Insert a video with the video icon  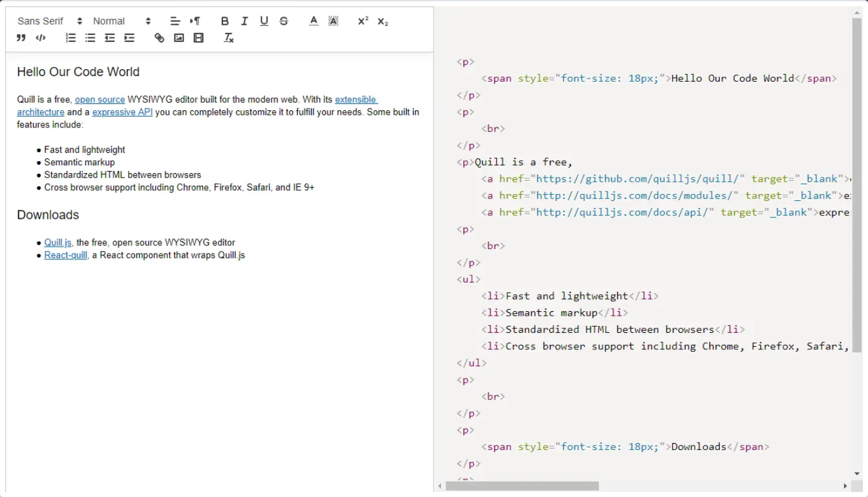coord(198,37)
